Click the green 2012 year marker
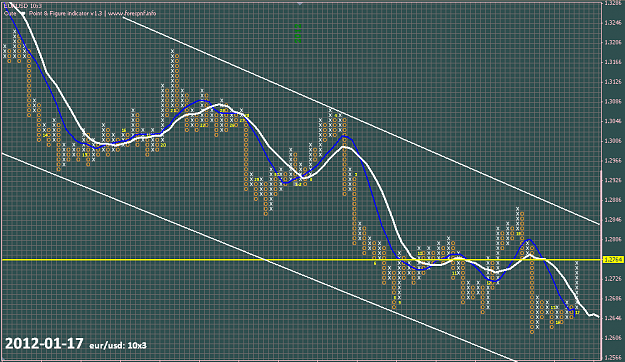 (298, 33)
